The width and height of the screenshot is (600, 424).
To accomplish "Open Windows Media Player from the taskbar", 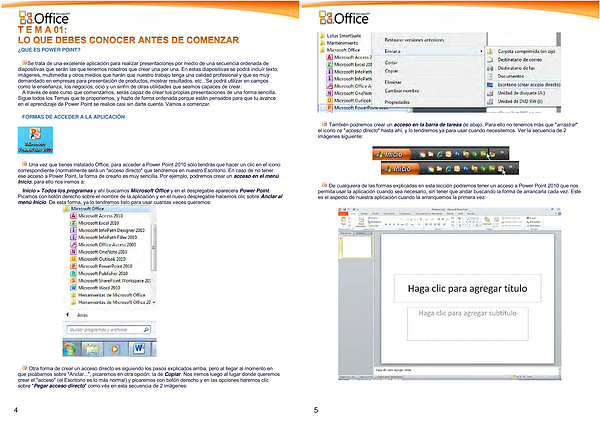I will (x=115, y=349).
